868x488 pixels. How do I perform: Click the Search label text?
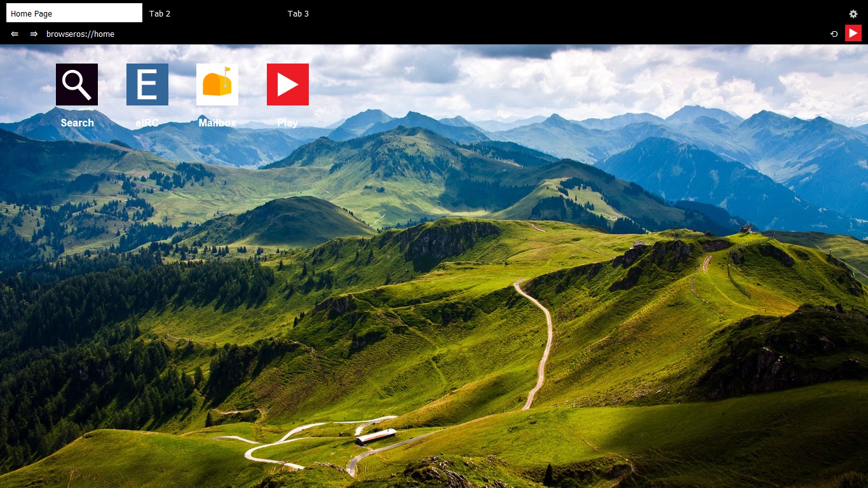78,123
